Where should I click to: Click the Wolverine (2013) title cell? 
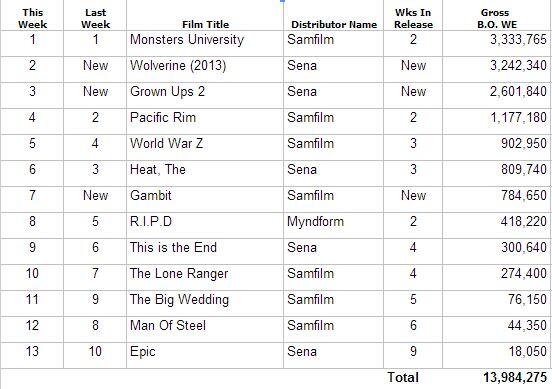(205, 69)
